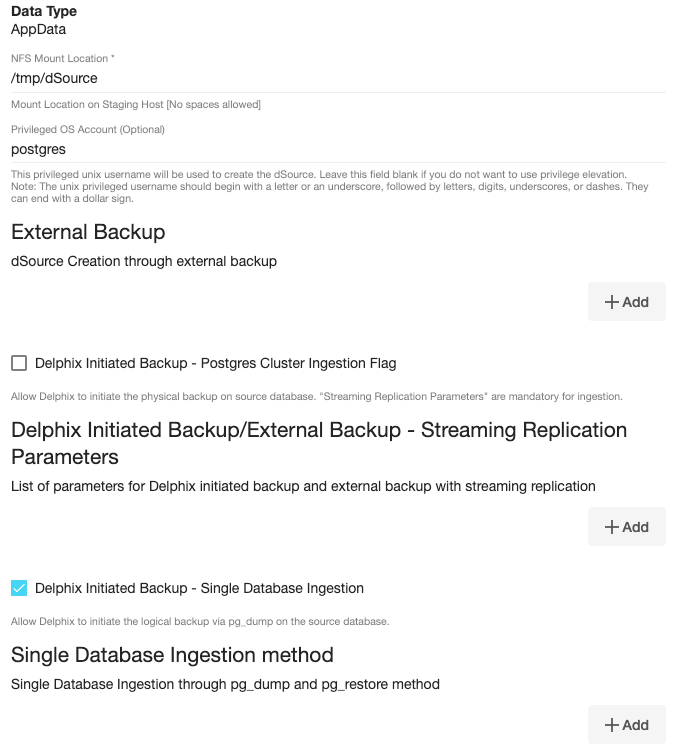
Task: Click the Streaming Replication Parameters section heading
Action: [319, 443]
